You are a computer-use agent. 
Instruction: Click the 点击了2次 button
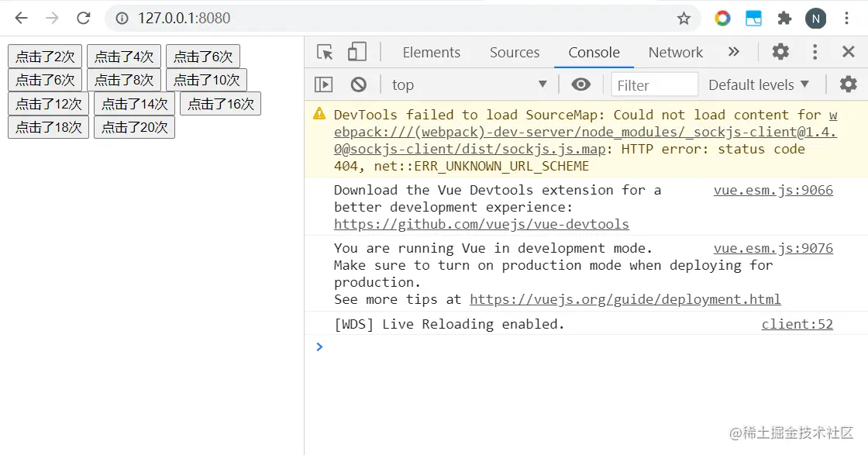tap(45, 56)
